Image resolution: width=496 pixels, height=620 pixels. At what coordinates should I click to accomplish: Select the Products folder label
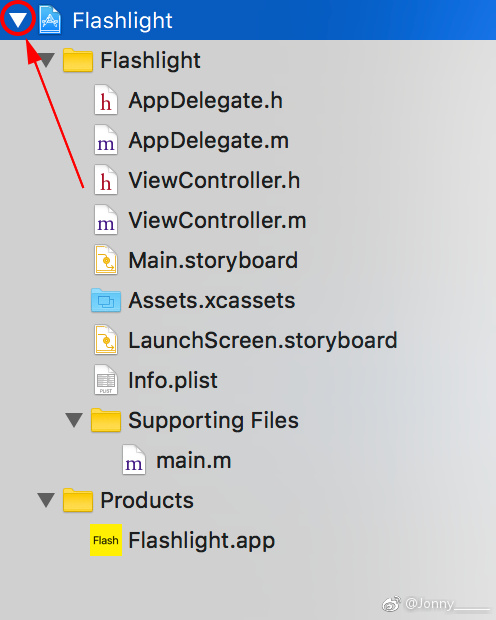click(x=147, y=500)
